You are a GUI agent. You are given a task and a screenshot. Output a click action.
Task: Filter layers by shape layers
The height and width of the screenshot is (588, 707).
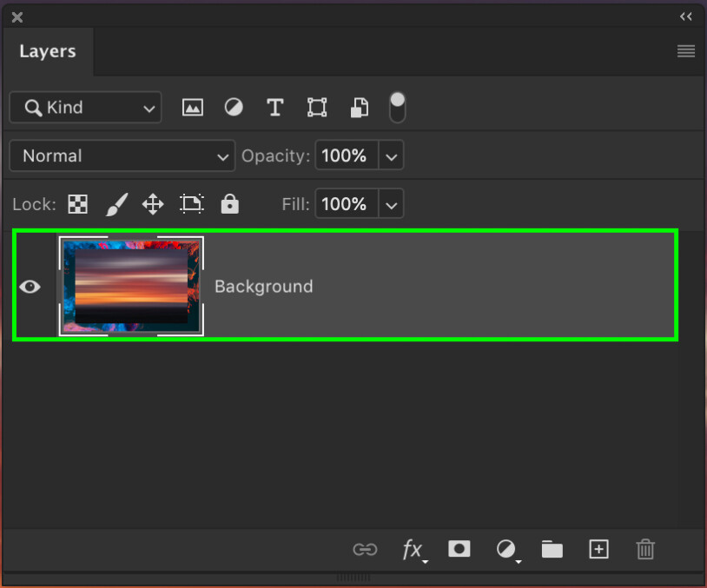click(317, 107)
